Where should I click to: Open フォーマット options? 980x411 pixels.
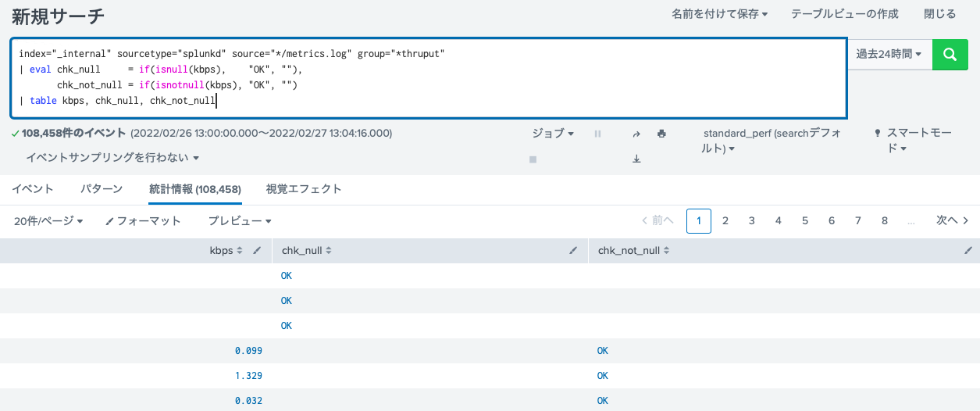coord(143,221)
